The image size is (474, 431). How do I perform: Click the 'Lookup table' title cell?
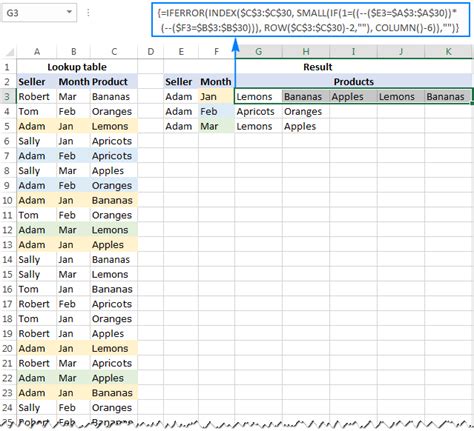[77, 67]
